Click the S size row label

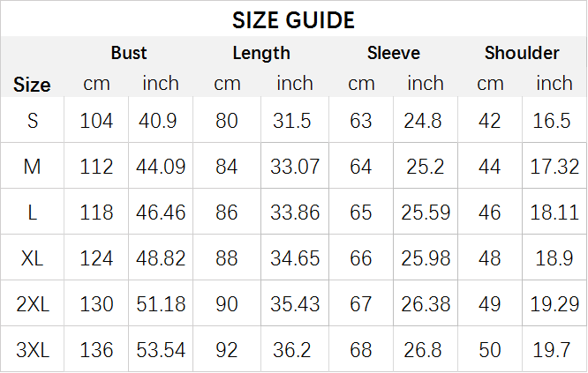(x=33, y=121)
